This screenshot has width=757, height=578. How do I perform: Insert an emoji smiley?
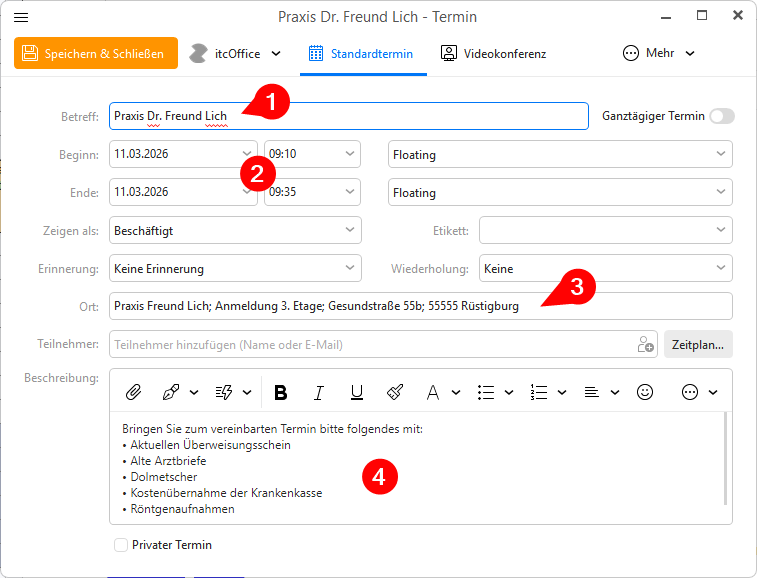(645, 393)
